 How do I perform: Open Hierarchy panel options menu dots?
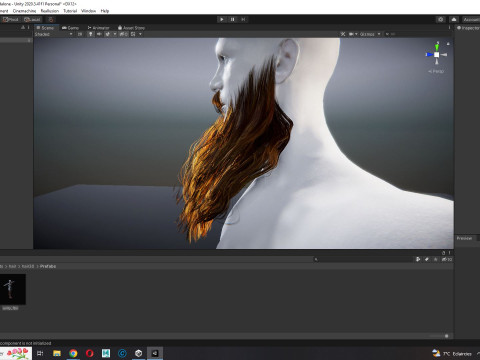click(x=28, y=27)
